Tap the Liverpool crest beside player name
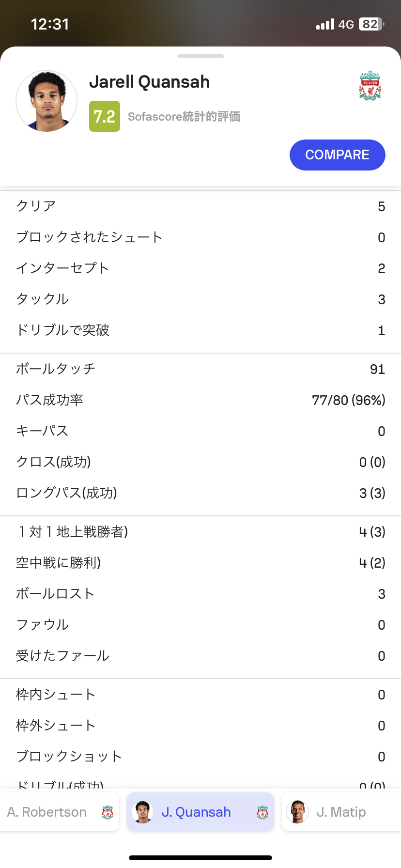 tap(370, 86)
